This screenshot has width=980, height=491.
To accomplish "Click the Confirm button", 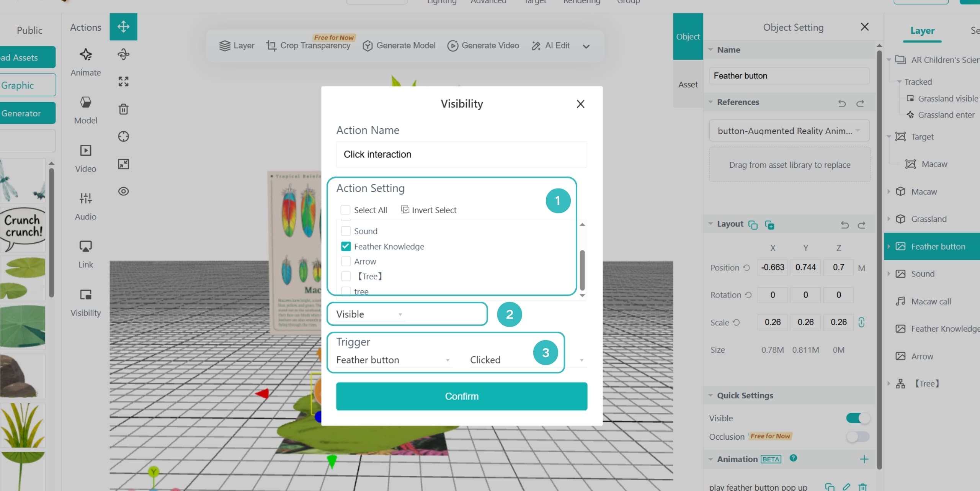I will coord(462,396).
